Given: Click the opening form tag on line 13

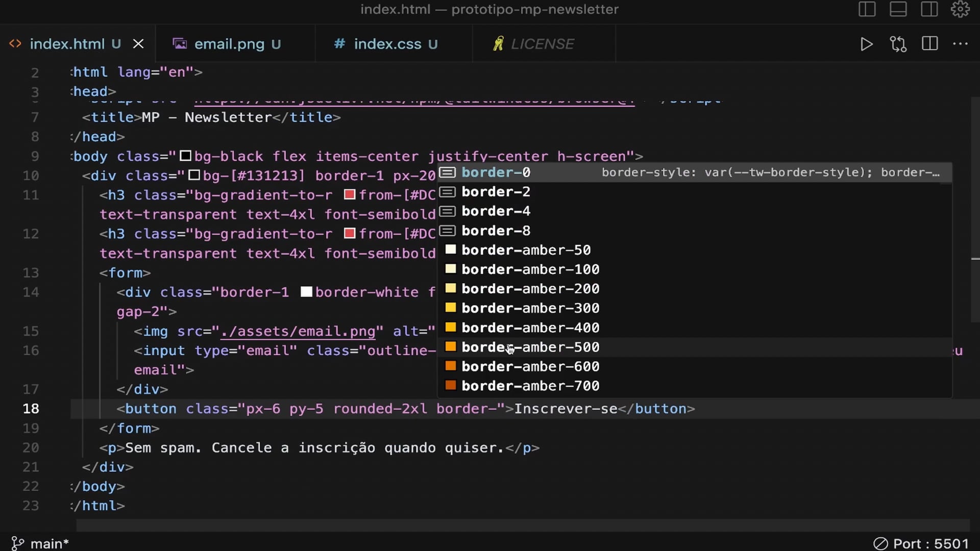Looking at the screenshot, I should 125,273.
